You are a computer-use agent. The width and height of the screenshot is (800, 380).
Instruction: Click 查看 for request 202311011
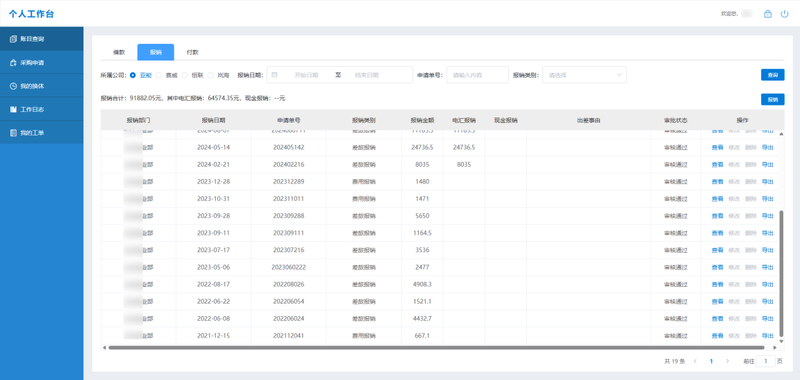click(717, 199)
